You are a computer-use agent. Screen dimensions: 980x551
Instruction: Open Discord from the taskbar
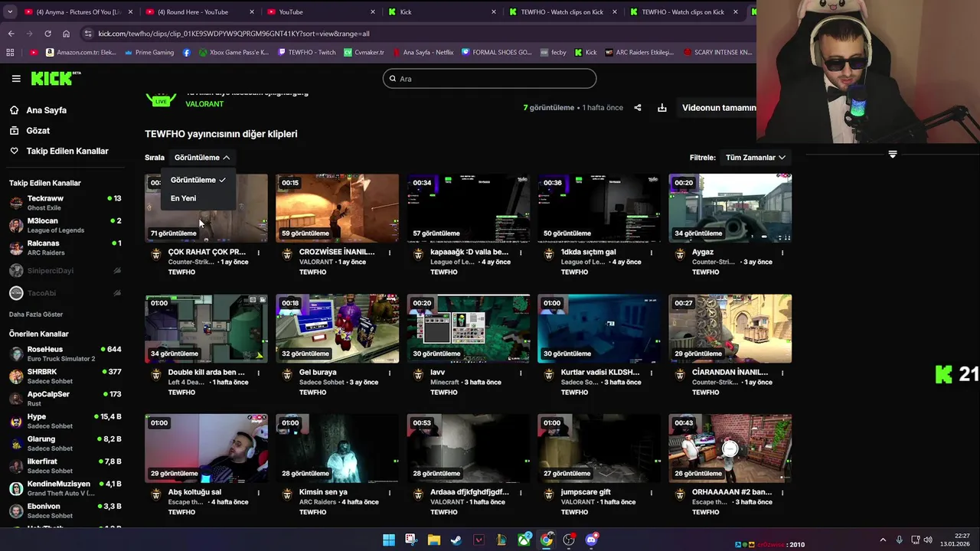point(592,540)
